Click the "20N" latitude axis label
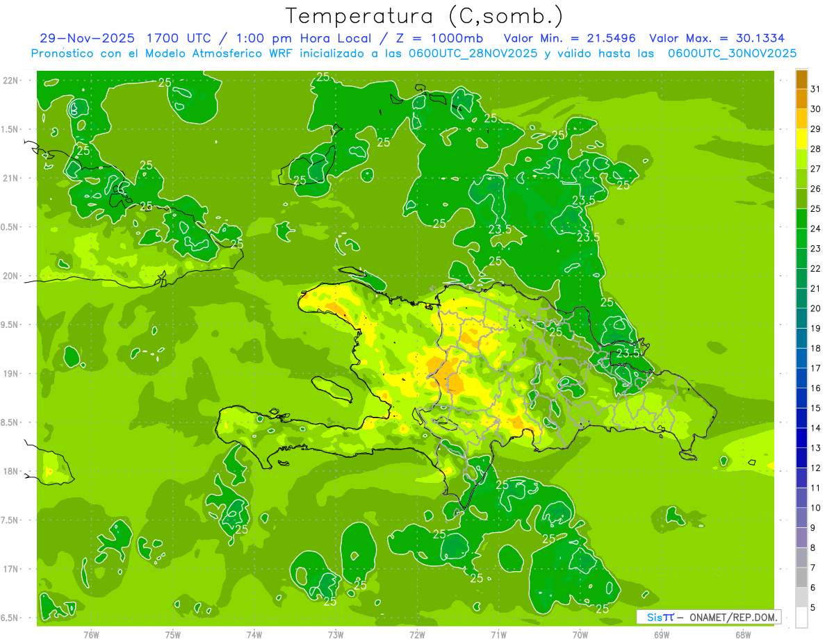This screenshot has width=834, height=644. pos(11,276)
